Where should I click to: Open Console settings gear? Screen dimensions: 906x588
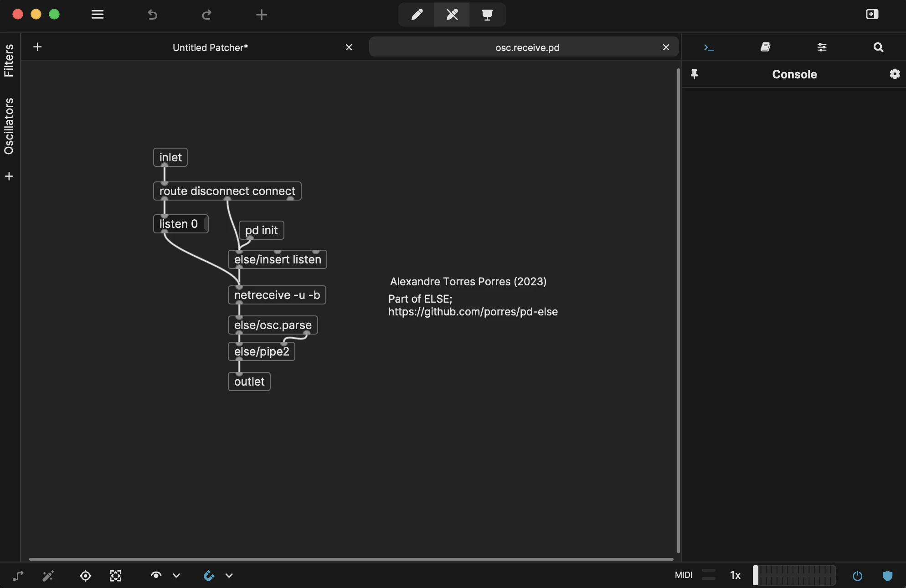(895, 74)
